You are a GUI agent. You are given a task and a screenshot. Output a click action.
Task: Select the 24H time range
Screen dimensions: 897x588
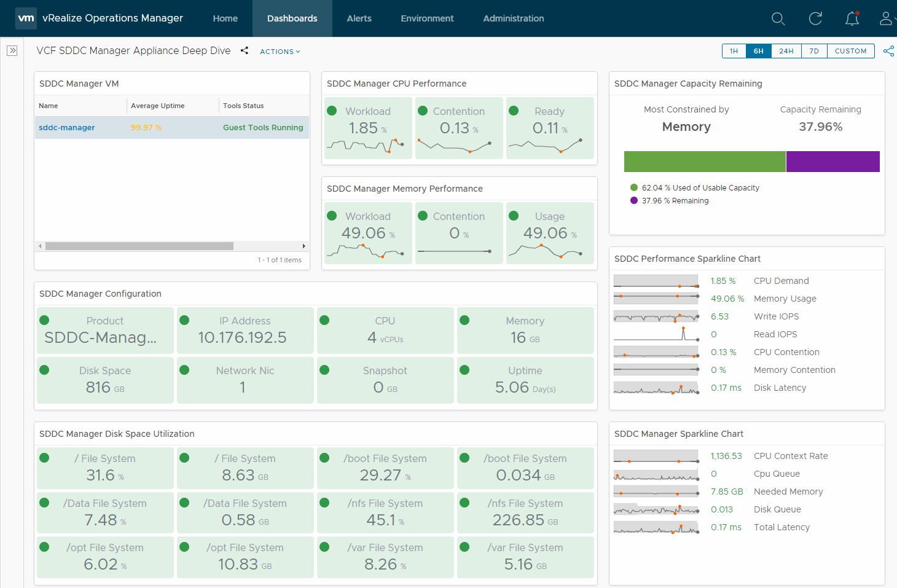pos(786,51)
